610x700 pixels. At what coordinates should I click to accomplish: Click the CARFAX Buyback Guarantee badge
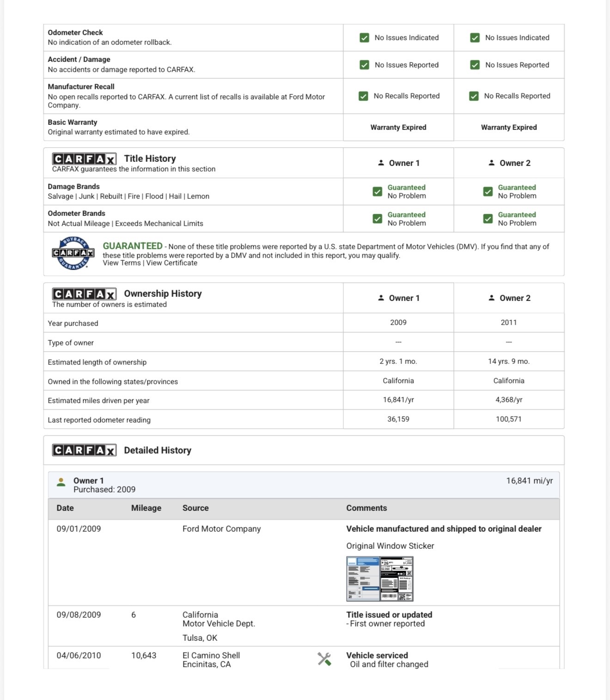(x=73, y=253)
